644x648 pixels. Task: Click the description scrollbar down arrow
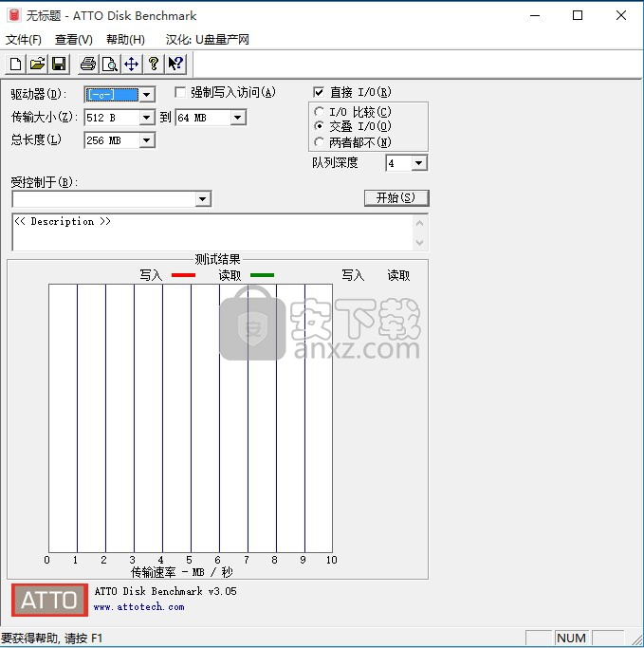pos(420,242)
